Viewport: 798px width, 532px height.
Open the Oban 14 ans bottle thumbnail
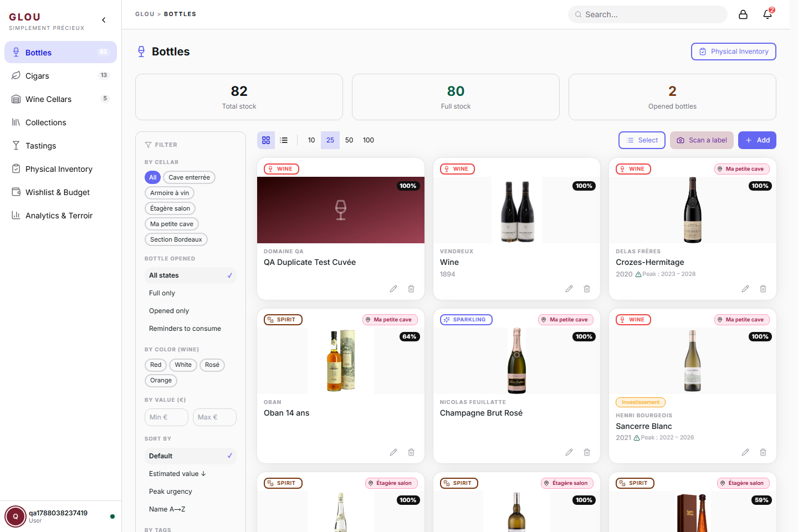341,361
